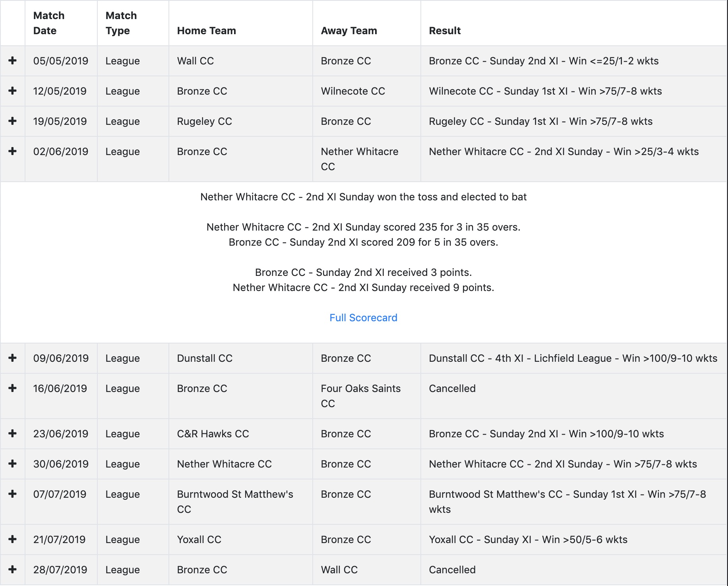Screen dimensions: 728x586
Task: Expand the 16/06/2019 Four Oaks Saints row
Action: pos(13,388)
